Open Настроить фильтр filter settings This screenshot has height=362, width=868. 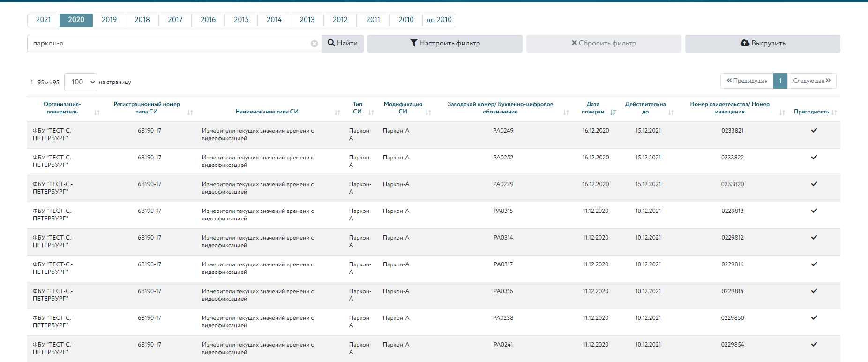pos(445,43)
